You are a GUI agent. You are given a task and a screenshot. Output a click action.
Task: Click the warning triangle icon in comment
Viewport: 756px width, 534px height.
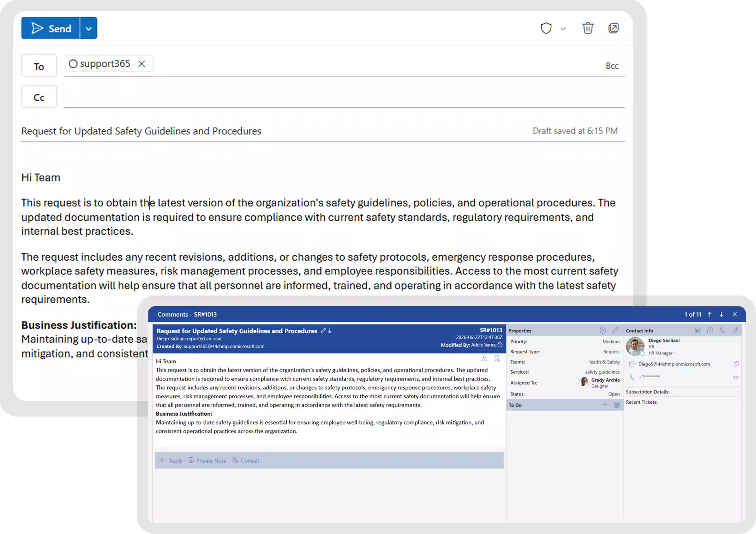484,358
